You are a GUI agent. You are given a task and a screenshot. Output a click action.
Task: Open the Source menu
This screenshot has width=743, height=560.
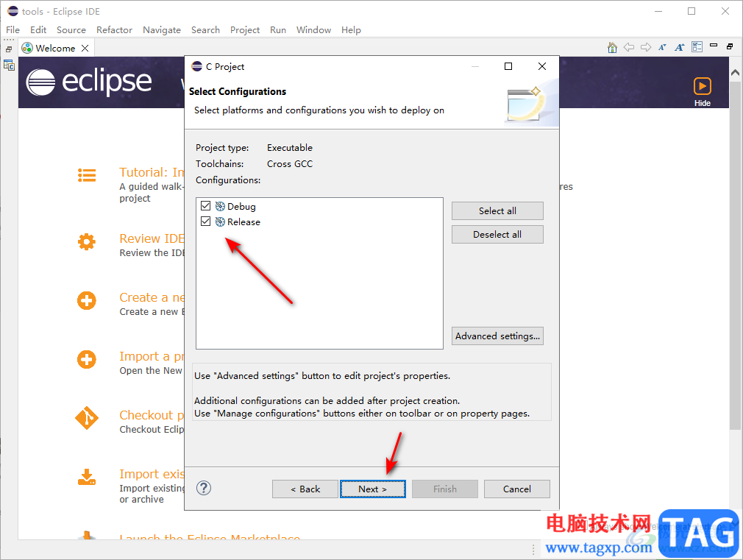[71, 30]
